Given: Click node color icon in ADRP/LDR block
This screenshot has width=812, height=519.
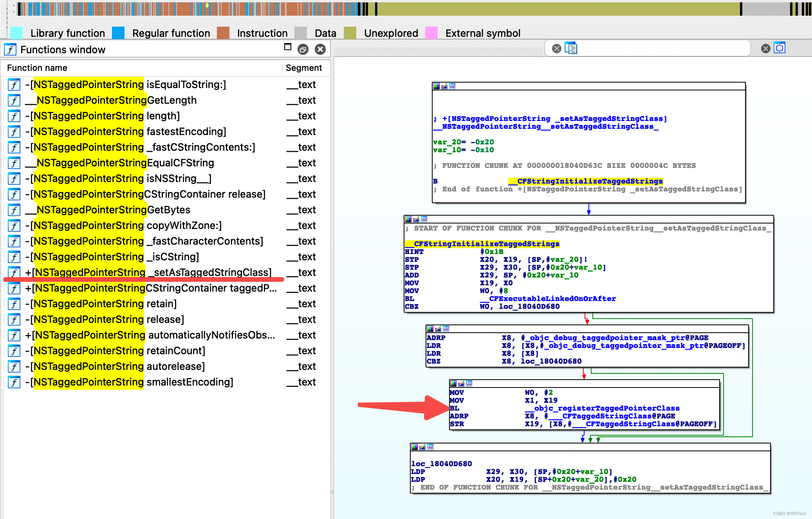Looking at the screenshot, I should (x=430, y=329).
